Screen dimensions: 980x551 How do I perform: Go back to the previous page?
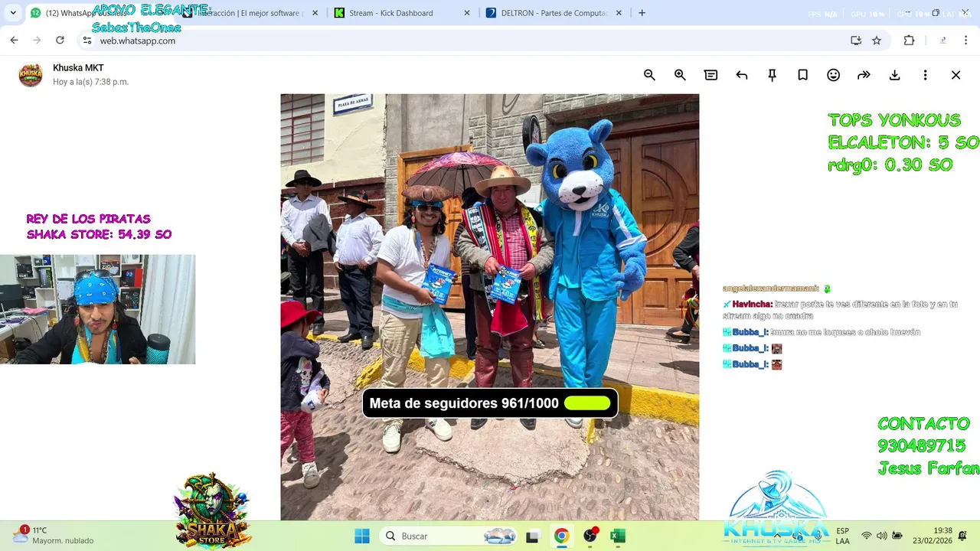click(14, 41)
